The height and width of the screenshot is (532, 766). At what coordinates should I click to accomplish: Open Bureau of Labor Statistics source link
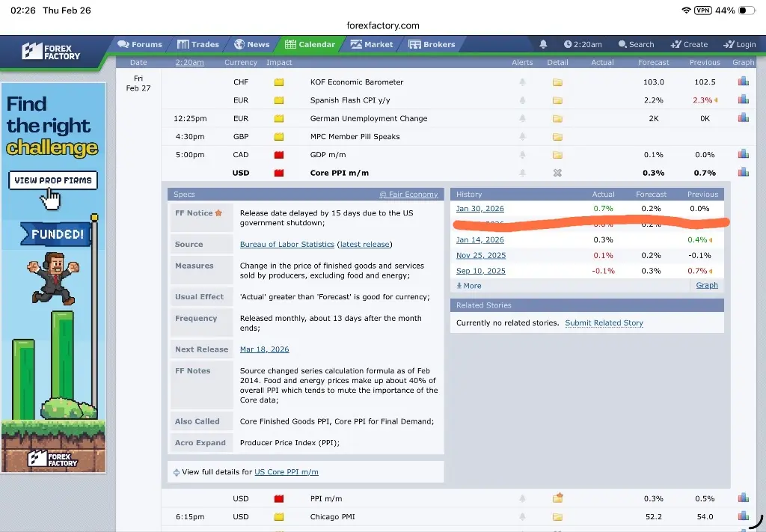click(x=287, y=244)
